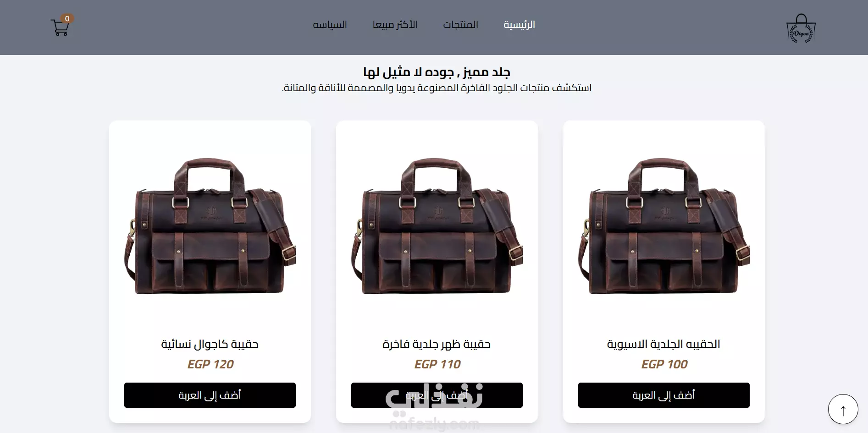Click the cart item count badge
This screenshot has height=433, width=868.
(67, 19)
